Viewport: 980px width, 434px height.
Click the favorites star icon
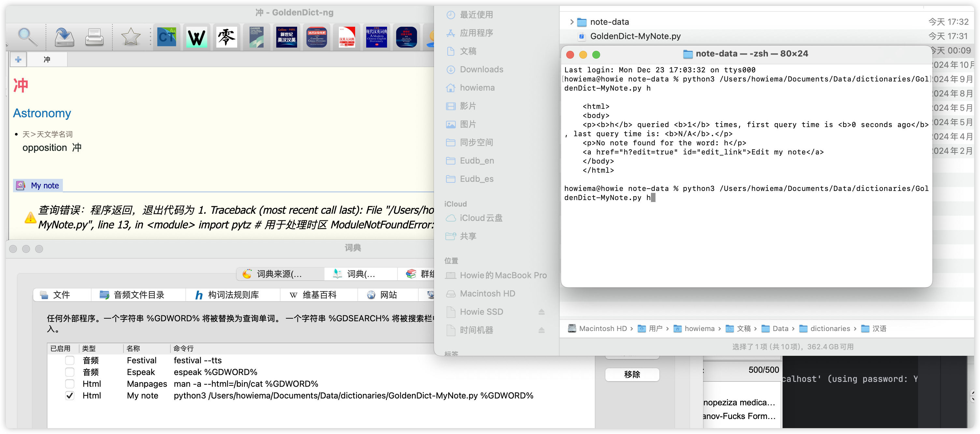131,37
